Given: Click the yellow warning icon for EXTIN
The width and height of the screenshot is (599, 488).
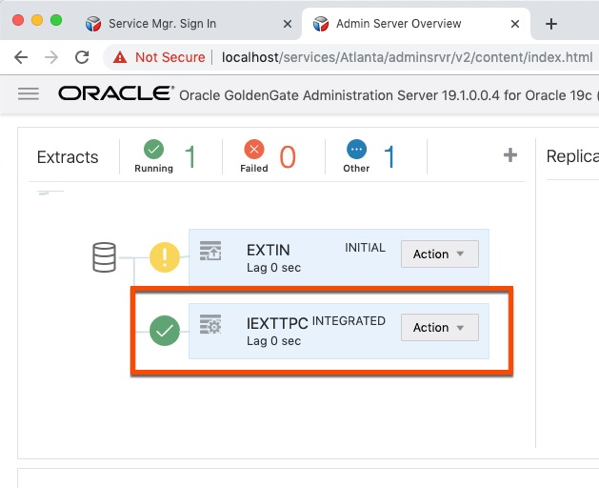Looking at the screenshot, I should click(165, 257).
